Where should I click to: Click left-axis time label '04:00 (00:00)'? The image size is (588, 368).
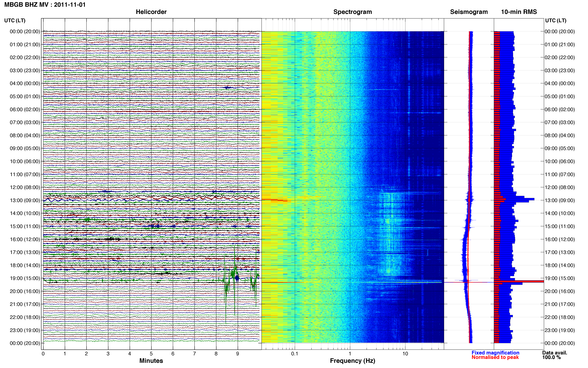(x=25, y=83)
